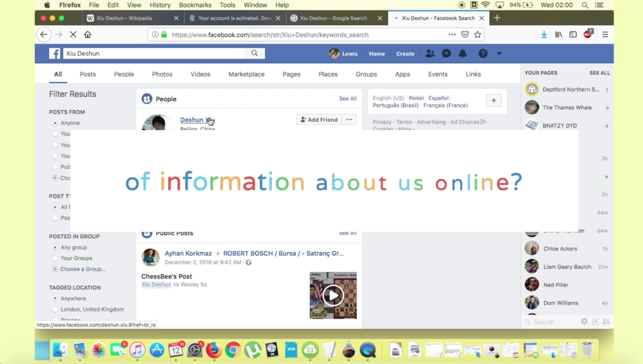Open iTunes music icon in the Dock
This screenshot has height=364, width=643.
137,350
